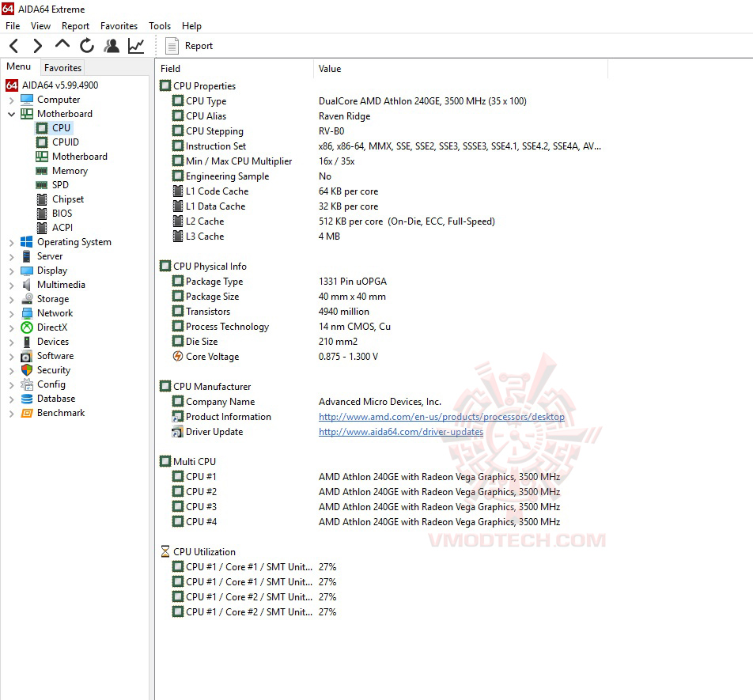The width and height of the screenshot is (753, 700).
Task: Select the SPD module icon
Action: tap(42, 185)
